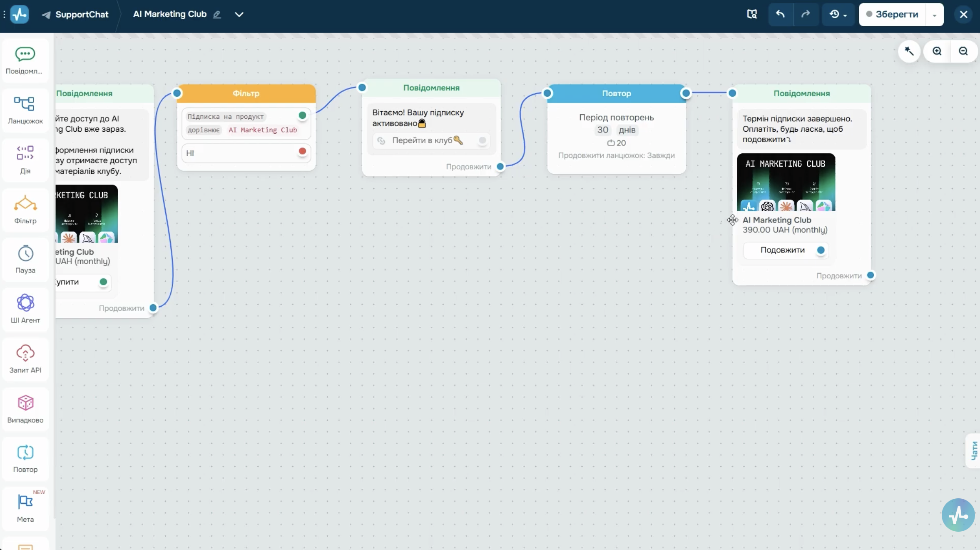
Task: Pick the Повтор block in sidebar
Action: tap(25, 458)
